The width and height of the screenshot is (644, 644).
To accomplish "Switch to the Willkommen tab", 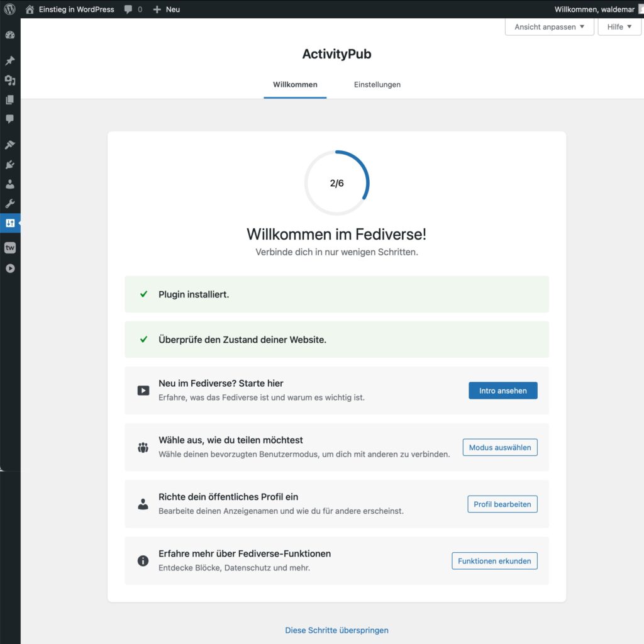I will pos(295,85).
